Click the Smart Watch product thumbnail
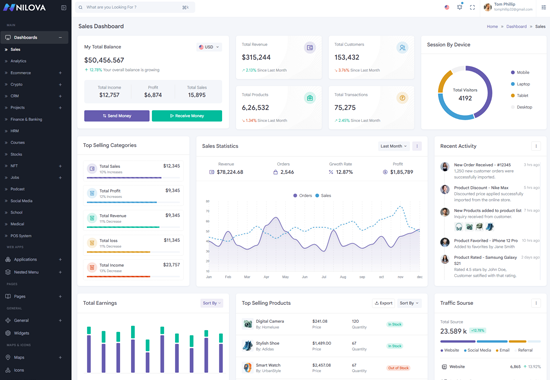Image resolution: width=550 pixels, height=380 pixels. click(248, 368)
